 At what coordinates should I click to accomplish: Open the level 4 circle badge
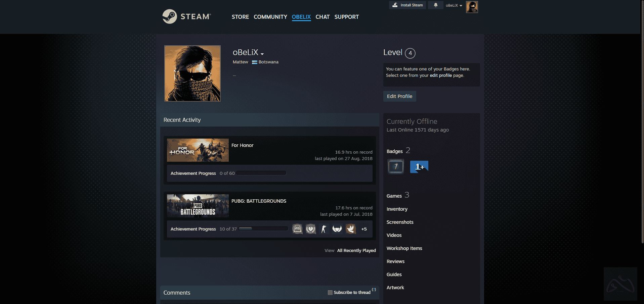[x=410, y=53]
